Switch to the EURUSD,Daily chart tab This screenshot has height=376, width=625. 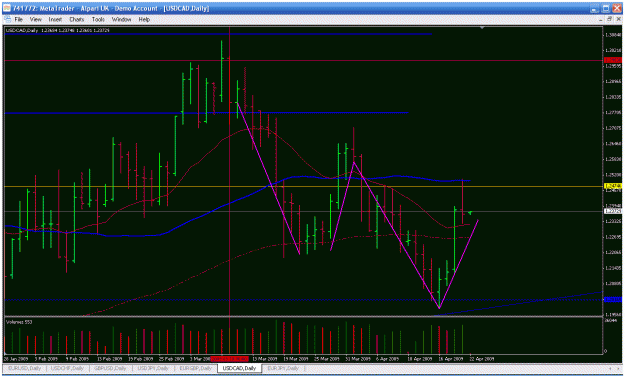(24, 368)
